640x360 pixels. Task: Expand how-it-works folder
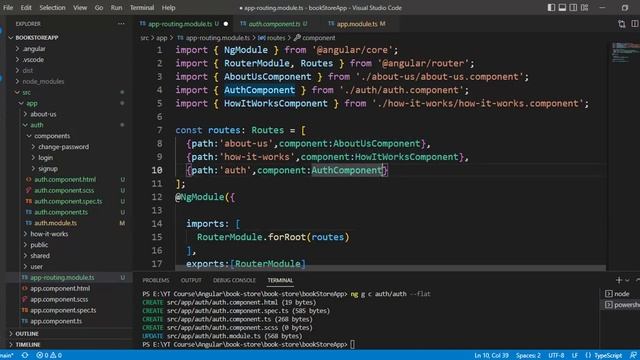[49, 234]
